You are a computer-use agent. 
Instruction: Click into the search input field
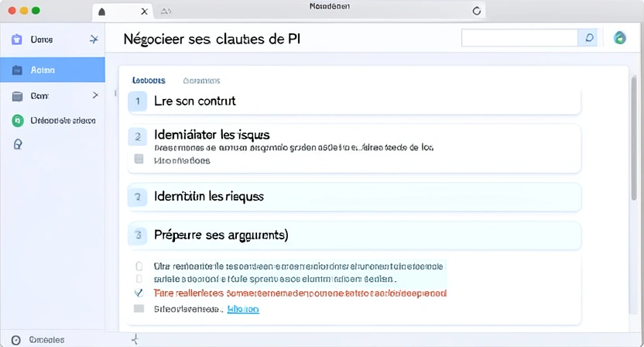tap(519, 38)
